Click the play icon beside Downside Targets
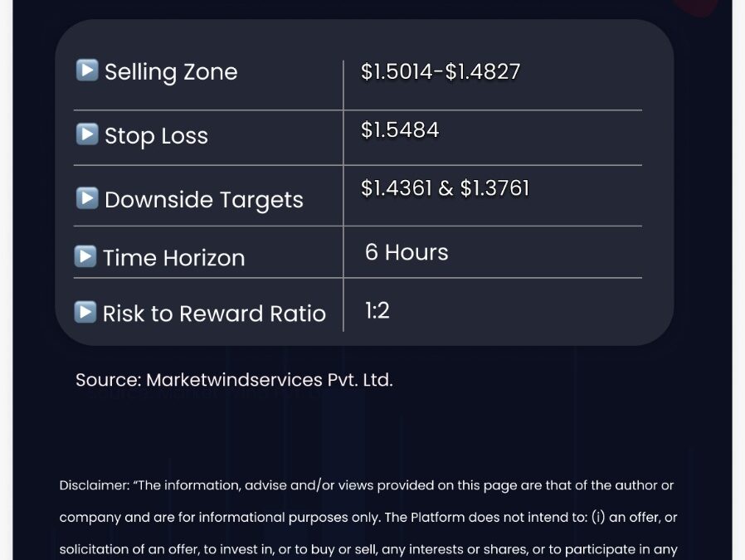This screenshot has width=745, height=560. (87, 197)
